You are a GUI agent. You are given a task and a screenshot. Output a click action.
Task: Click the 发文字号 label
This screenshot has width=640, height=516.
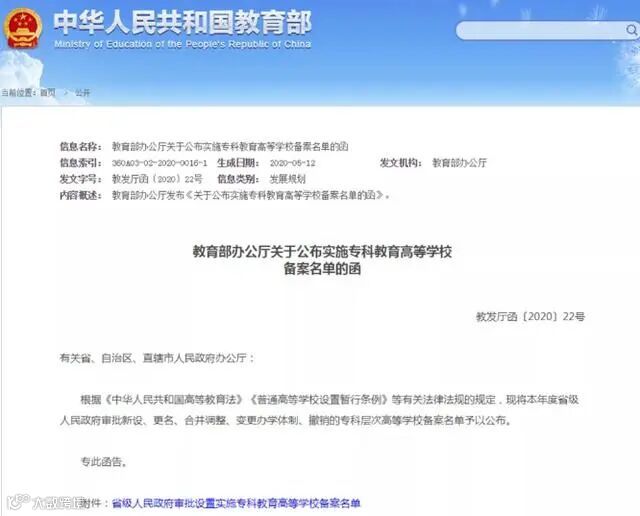80,179
